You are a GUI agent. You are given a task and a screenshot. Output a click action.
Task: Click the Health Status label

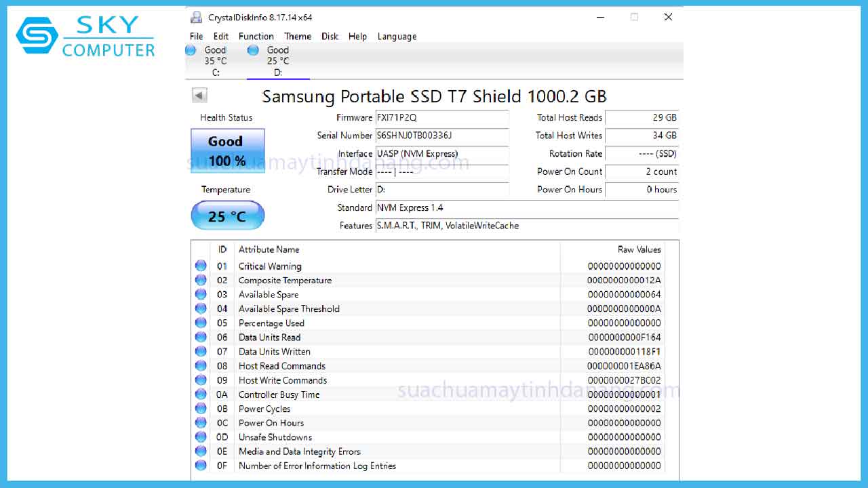pos(226,118)
